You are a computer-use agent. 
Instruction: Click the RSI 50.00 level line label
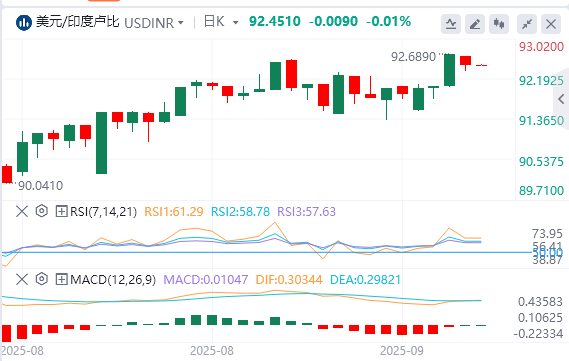547,252
